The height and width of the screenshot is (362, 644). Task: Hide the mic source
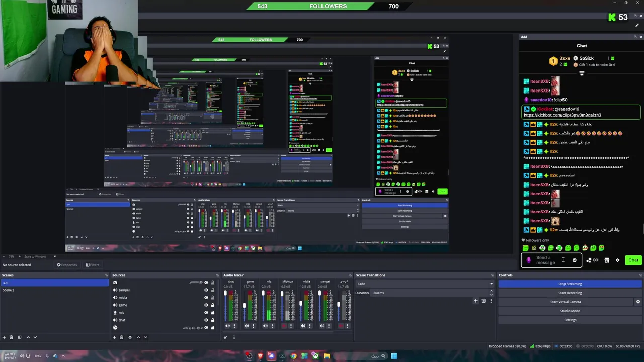[206, 313]
